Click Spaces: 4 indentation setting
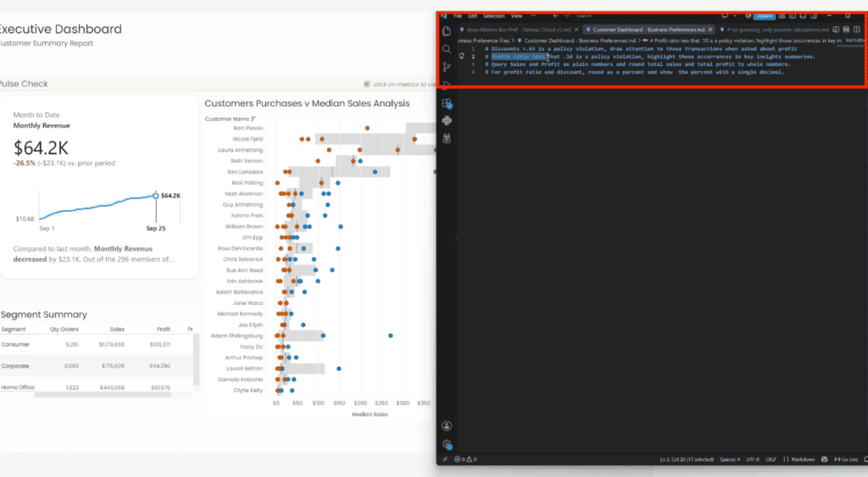Viewport: 868px width, 477px height. click(730, 458)
